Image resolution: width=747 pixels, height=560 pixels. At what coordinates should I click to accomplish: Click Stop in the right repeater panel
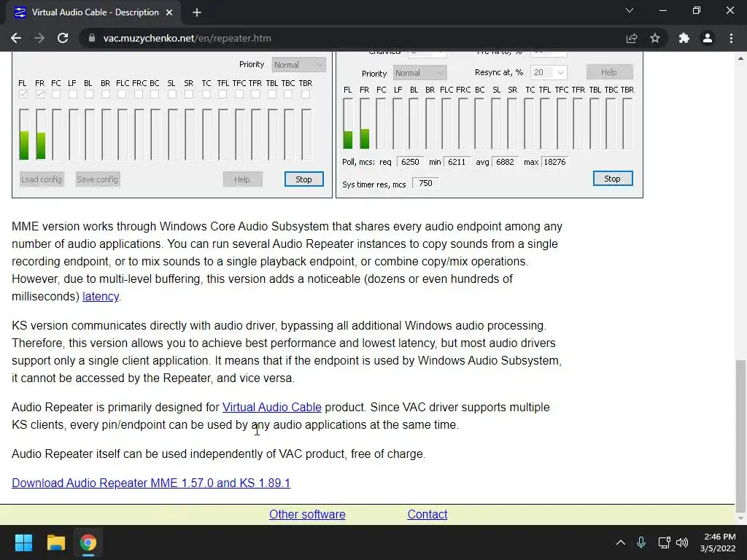click(613, 179)
